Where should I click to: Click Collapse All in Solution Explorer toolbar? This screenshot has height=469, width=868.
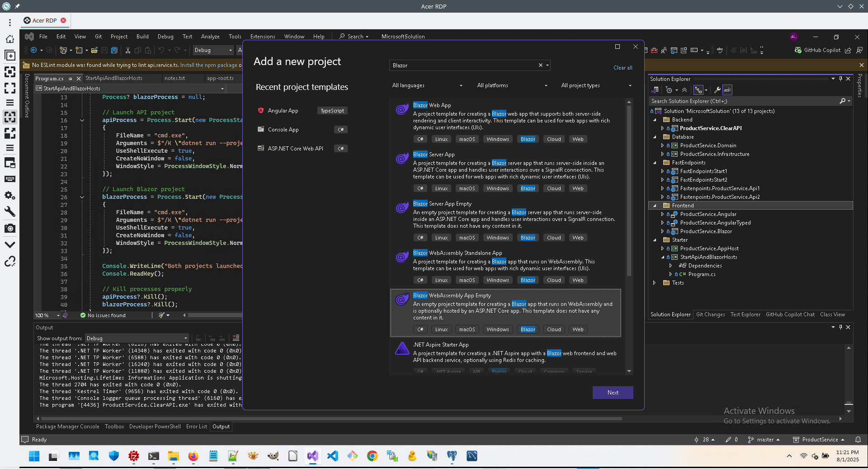tap(684, 90)
